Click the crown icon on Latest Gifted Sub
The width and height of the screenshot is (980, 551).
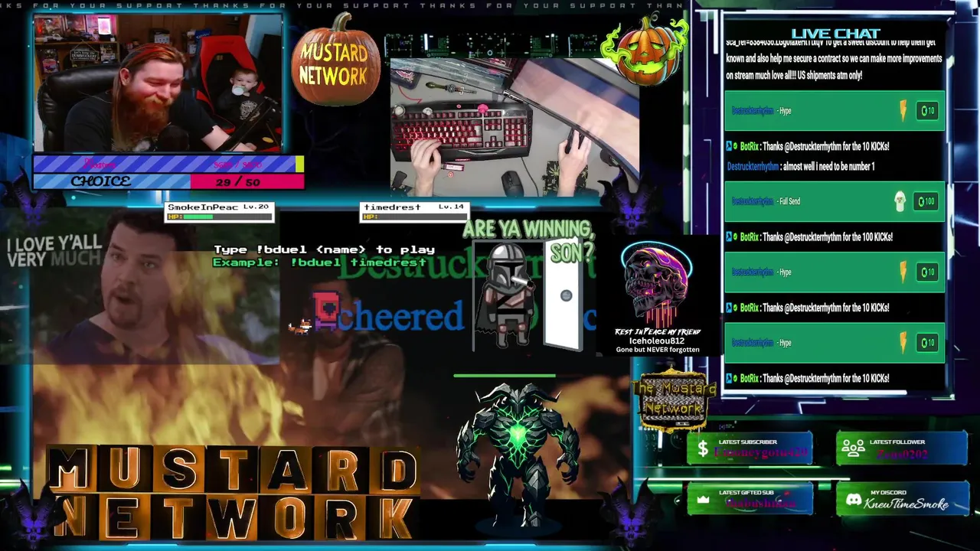[703, 500]
